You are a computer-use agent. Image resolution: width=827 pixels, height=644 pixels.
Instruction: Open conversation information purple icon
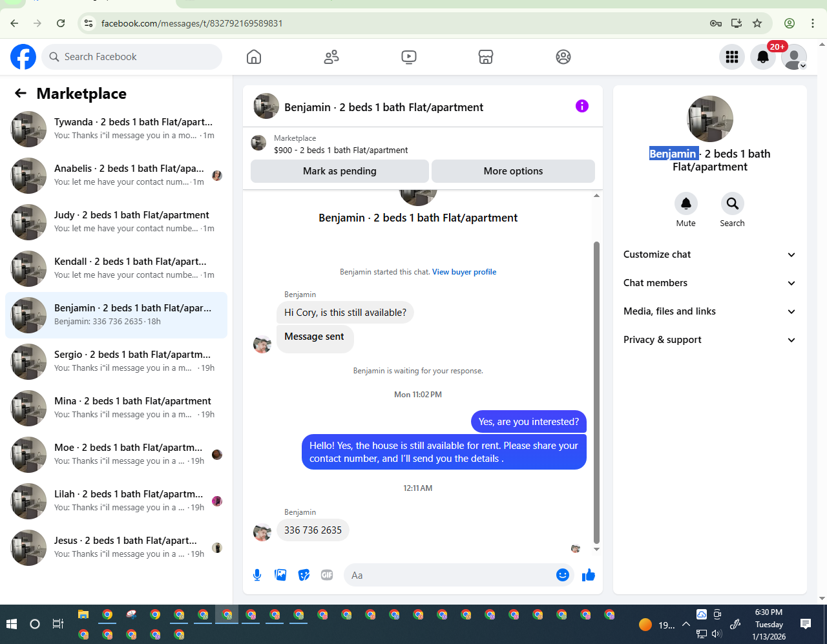582,106
